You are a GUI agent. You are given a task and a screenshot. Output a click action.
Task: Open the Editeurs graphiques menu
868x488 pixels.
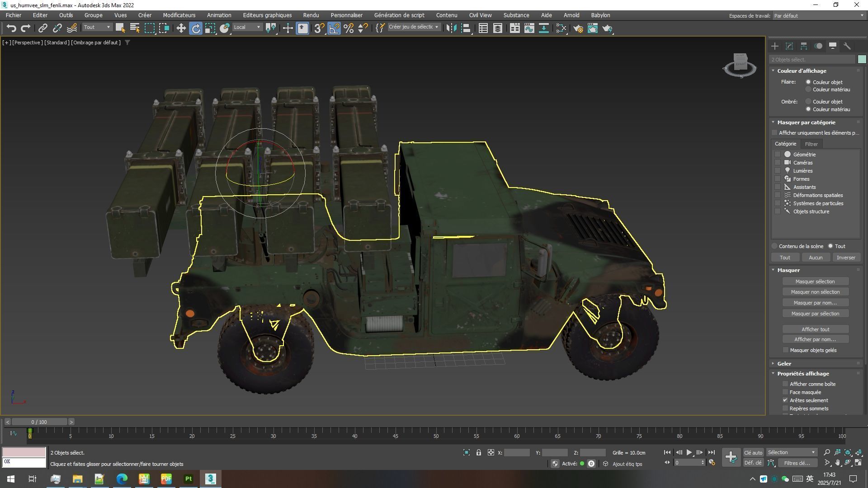point(267,15)
